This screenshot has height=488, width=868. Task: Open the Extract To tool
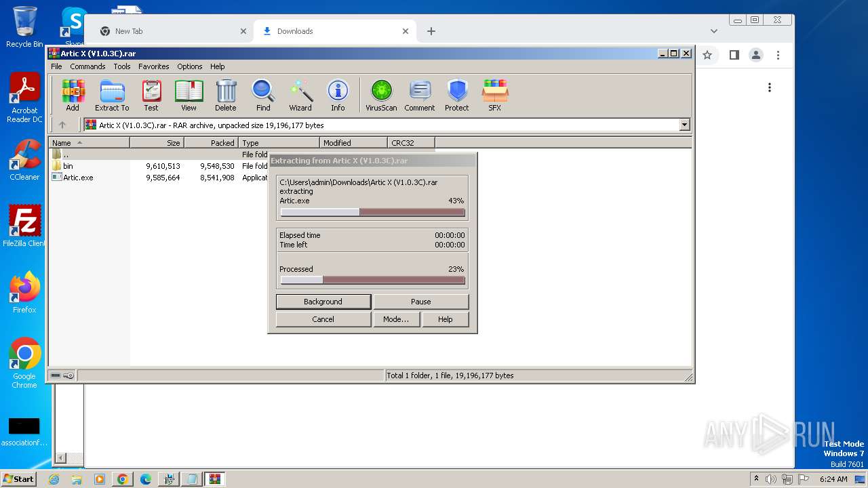pyautogui.click(x=112, y=95)
